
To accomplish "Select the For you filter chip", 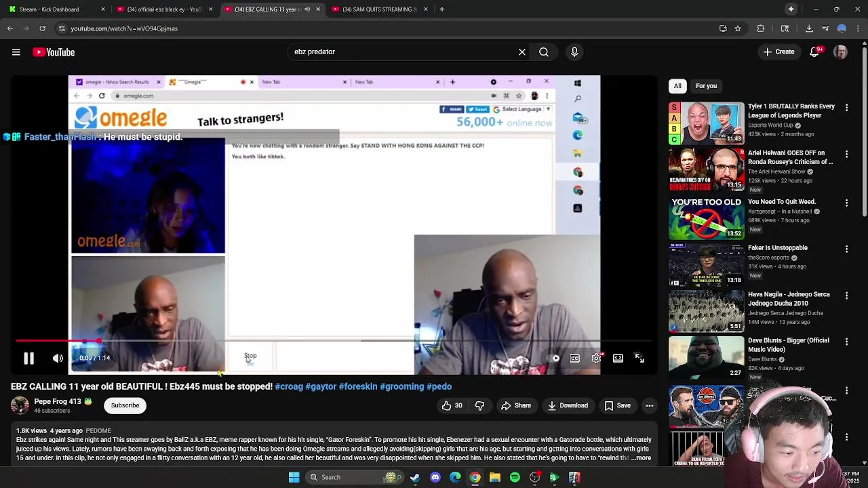I will [706, 85].
